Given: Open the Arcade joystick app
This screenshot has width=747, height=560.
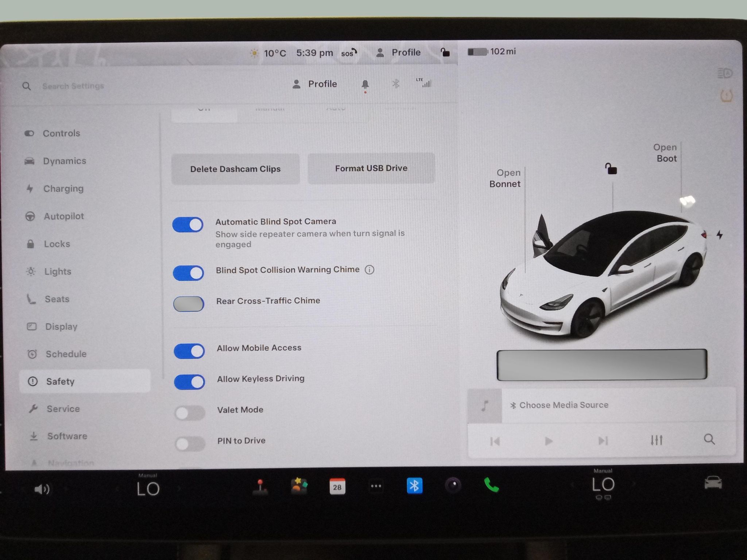Looking at the screenshot, I should [260, 487].
